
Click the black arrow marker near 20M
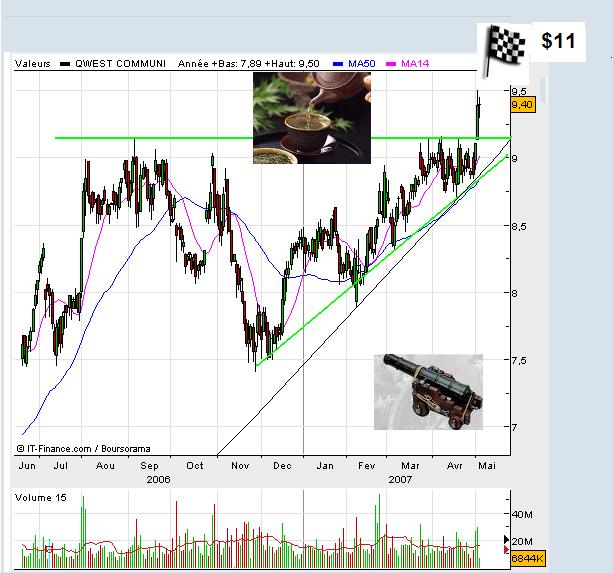(x=507, y=540)
